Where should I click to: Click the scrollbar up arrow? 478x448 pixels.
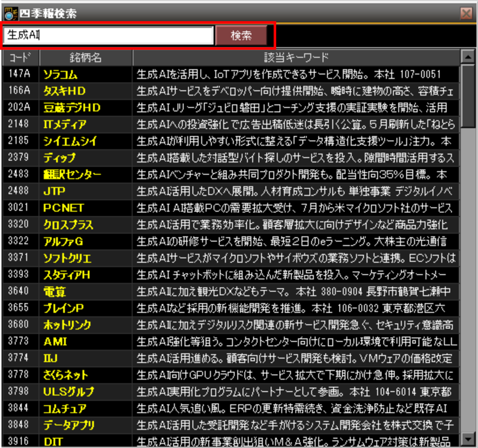click(x=468, y=57)
